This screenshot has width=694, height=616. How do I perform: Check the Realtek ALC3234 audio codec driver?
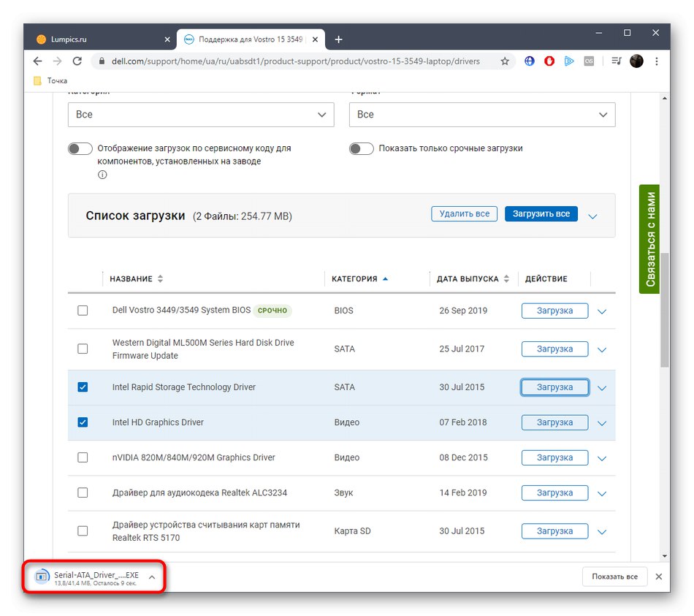(83, 493)
